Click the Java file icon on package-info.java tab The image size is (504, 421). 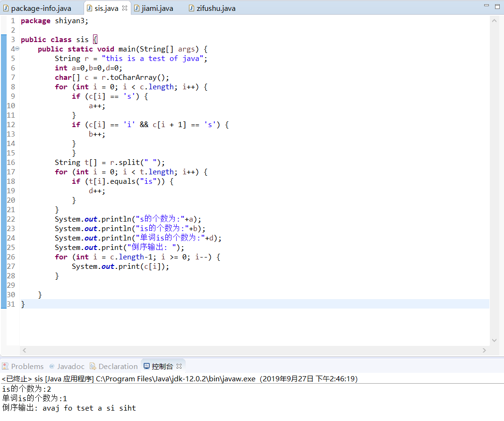(6, 9)
